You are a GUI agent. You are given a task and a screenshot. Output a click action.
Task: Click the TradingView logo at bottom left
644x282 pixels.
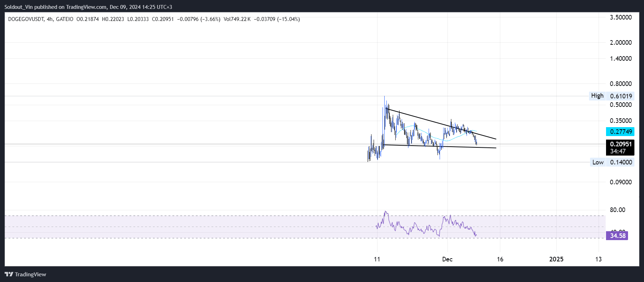click(x=25, y=274)
